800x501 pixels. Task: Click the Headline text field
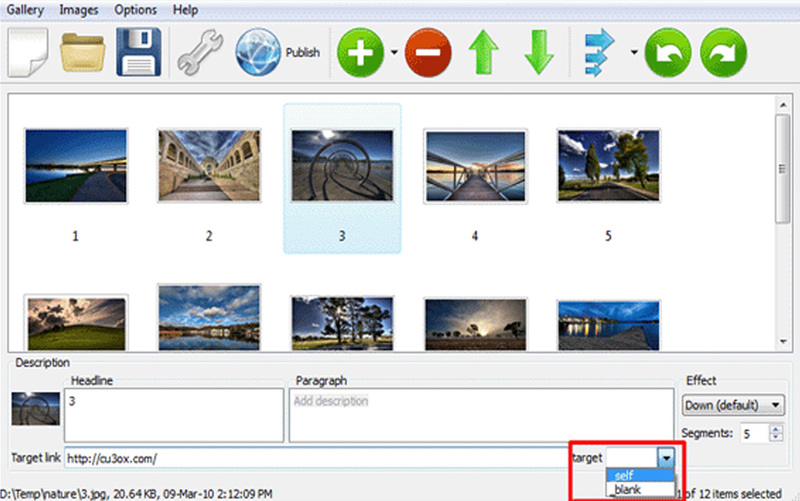[x=174, y=415]
